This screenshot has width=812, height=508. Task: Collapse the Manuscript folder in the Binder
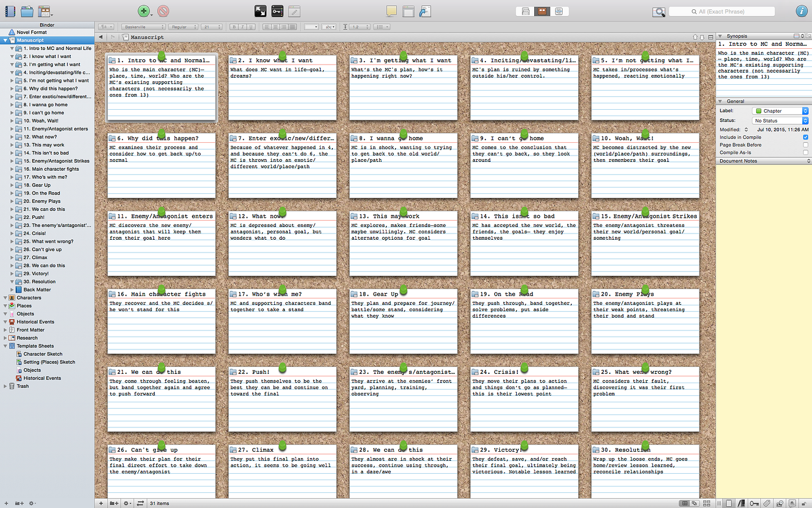point(5,41)
